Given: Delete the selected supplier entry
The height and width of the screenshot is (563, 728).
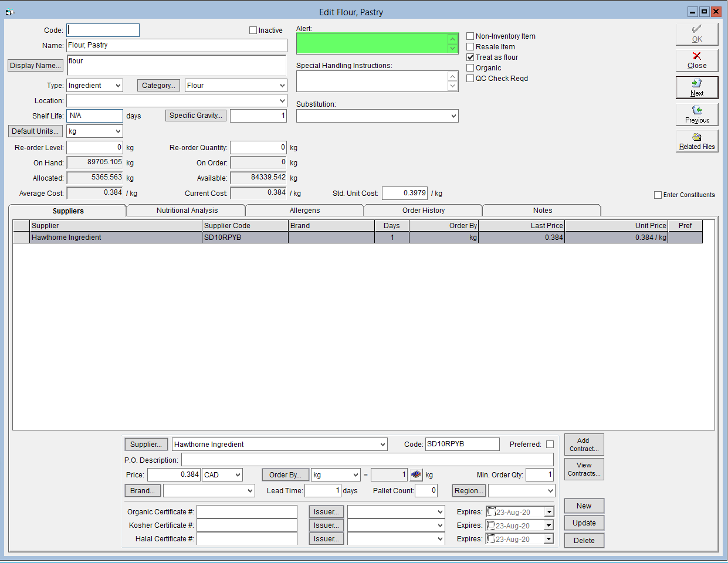Looking at the screenshot, I should [x=584, y=540].
